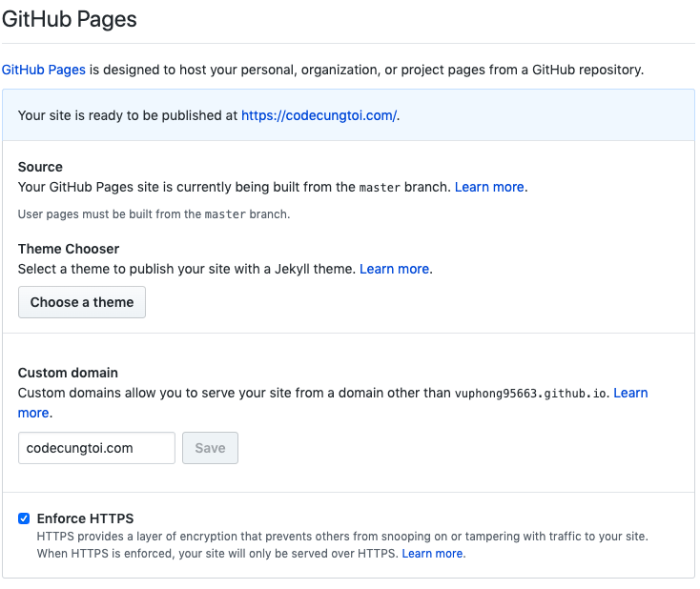
Task: Click the Custom domain section heading
Action: 68,373
